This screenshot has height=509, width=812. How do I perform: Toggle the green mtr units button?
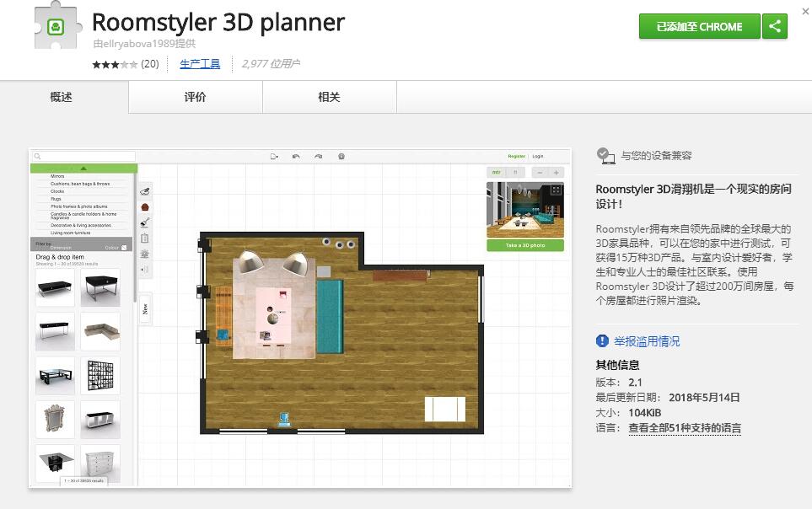coord(496,173)
